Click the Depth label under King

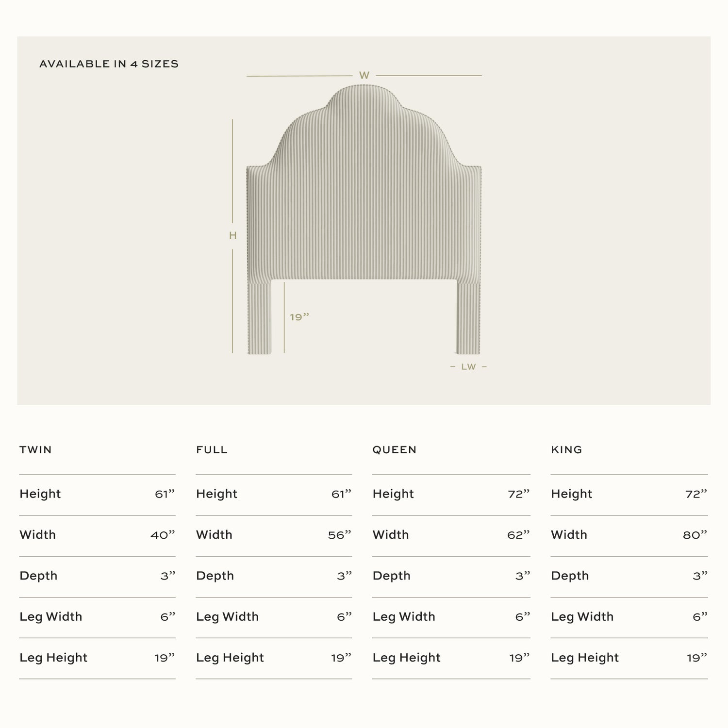click(x=570, y=576)
